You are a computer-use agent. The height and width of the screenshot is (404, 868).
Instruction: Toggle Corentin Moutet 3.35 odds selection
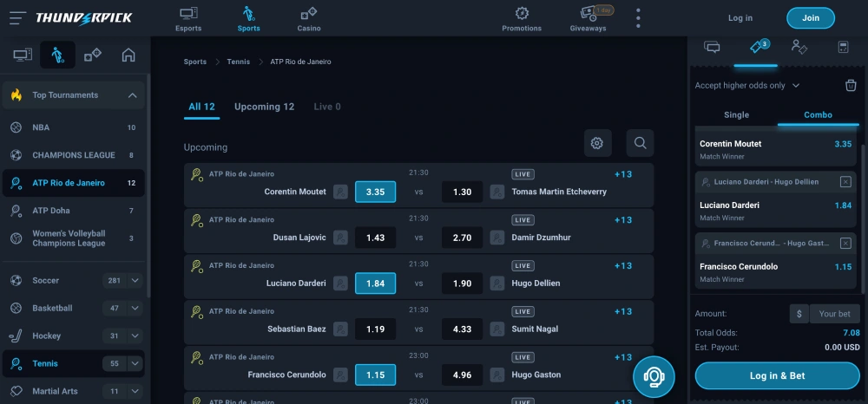coord(375,192)
